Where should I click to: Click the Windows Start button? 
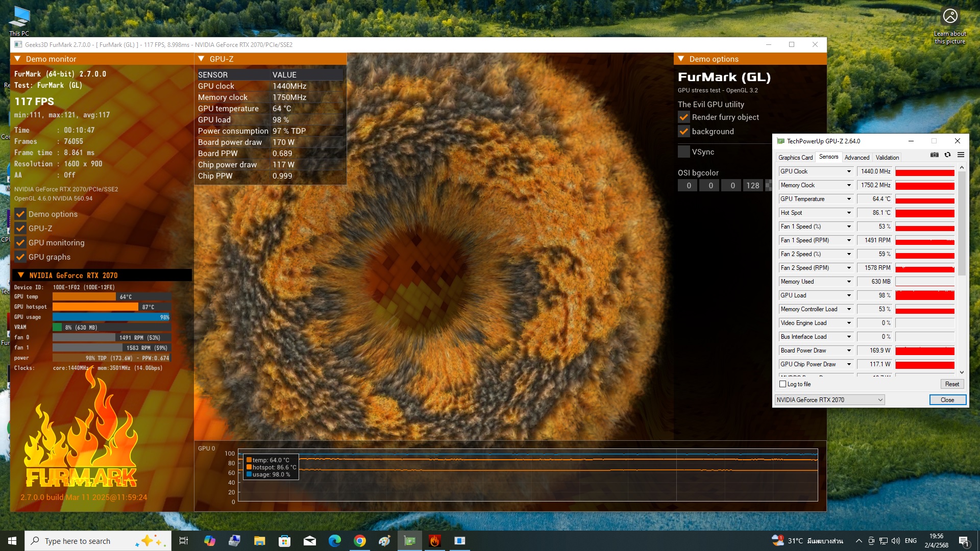pyautogui.click(x=12, y=541)
